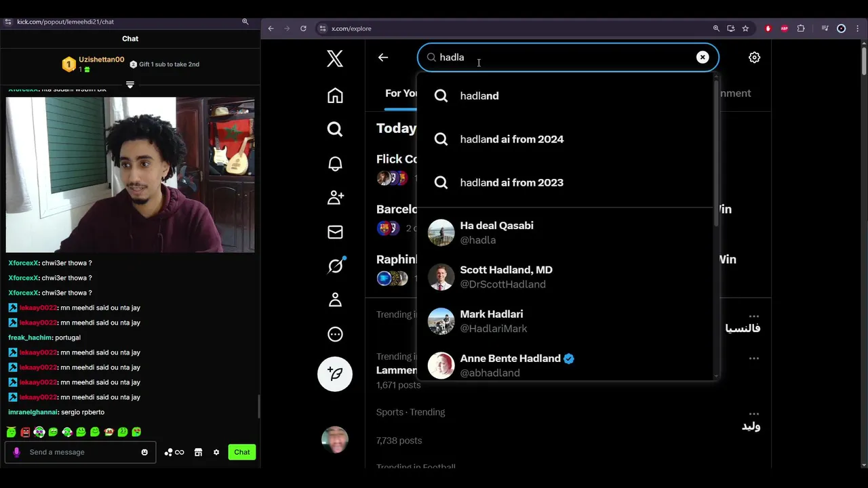Click username freak_hachim in chat
This screenshot has width=868, height=488.
pos(30,338)
